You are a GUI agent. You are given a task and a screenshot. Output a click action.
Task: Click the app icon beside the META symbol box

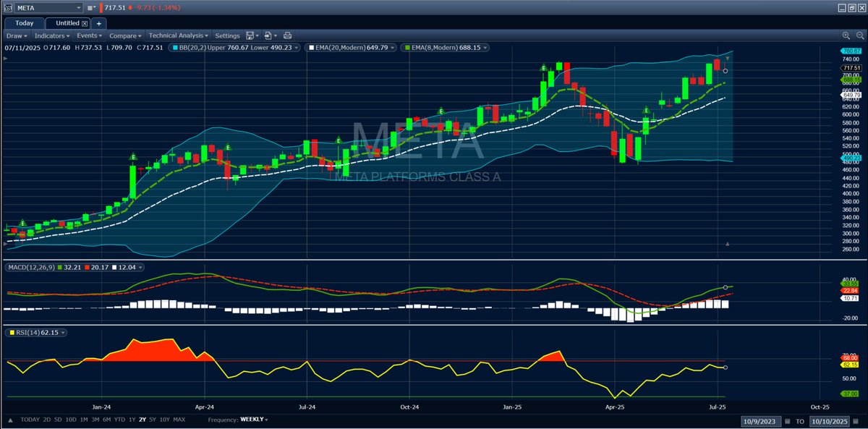[7, 7]
